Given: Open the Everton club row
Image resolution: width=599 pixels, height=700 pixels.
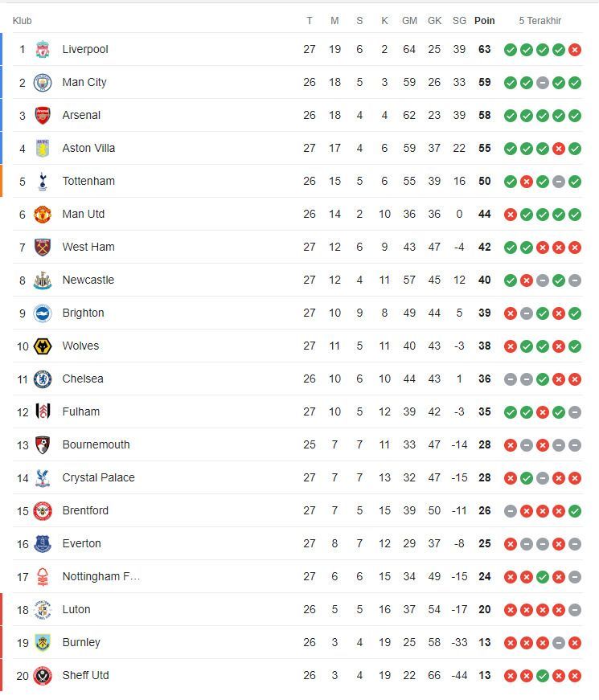Looking at the screenshot, I should point(297,543).
